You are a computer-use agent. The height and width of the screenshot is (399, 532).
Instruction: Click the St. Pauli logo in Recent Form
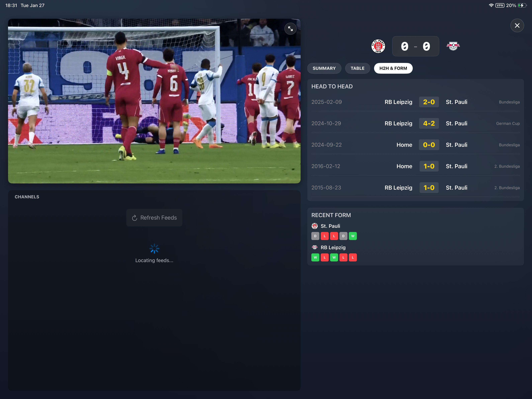click(x=315, y=226)
